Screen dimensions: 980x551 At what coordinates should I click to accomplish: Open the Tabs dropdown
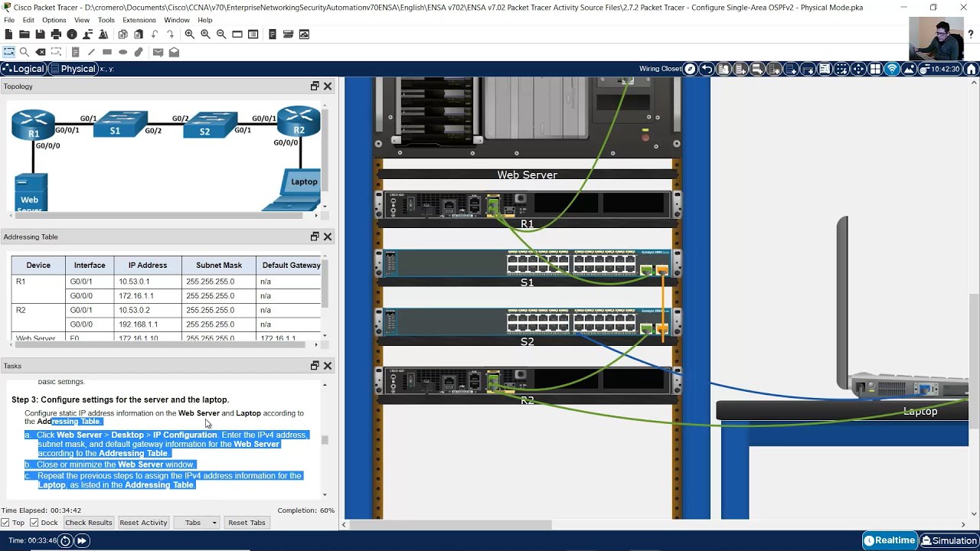click(x=197, y=523)
